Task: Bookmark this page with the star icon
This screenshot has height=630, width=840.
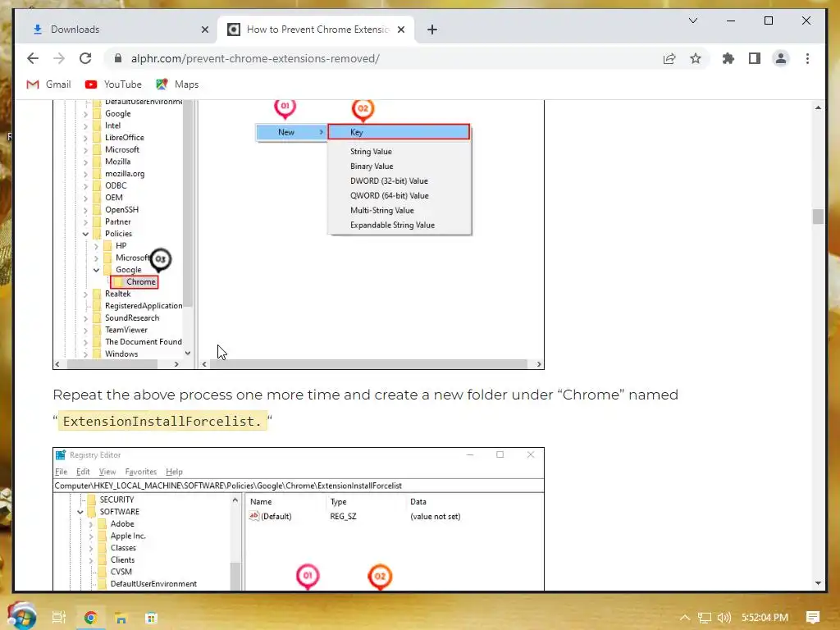Action: (x=696, y=58)
